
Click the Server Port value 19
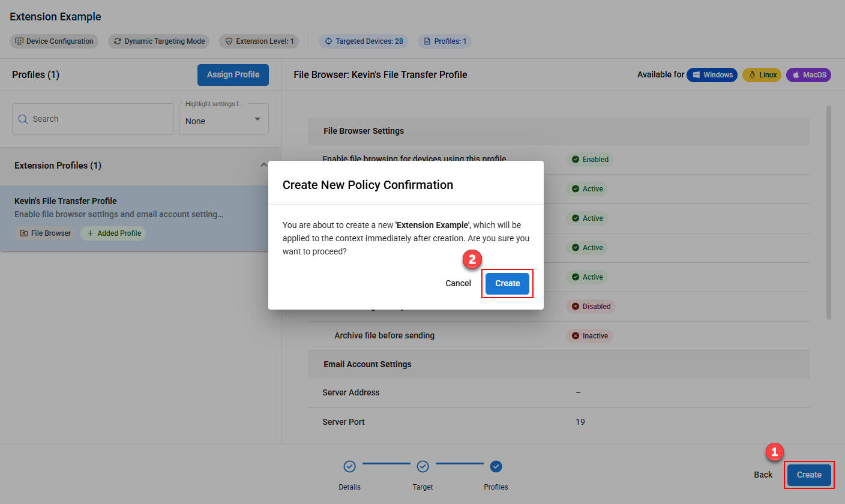tap(580, 422)
